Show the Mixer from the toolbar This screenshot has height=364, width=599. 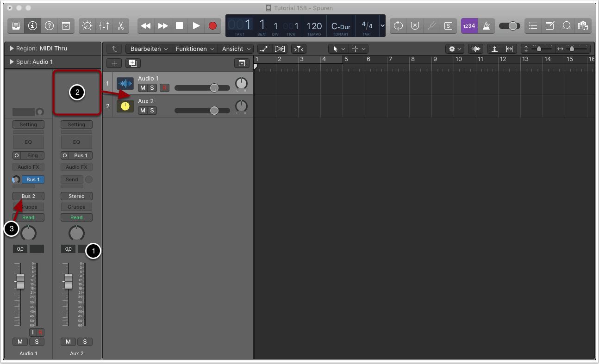(104, 26)
